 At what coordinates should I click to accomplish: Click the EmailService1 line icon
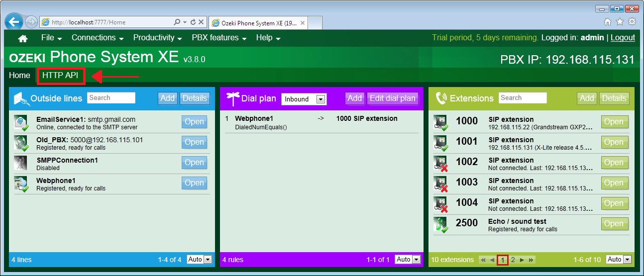click(x=21, y=123)
